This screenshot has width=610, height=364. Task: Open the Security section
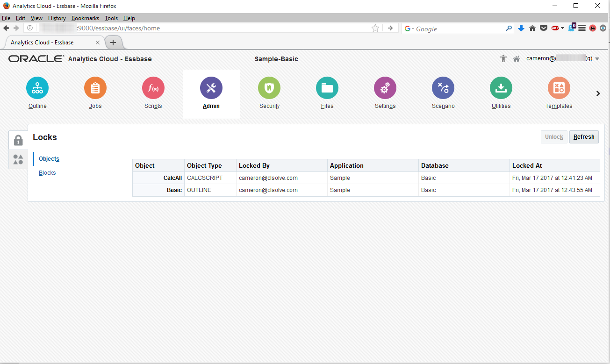pos(269,93)
